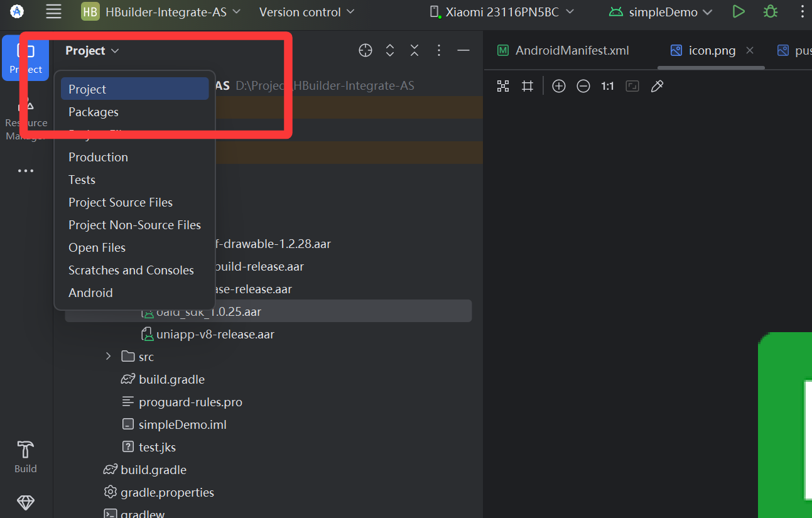Zoom in on the image with the plus icon

559,86
